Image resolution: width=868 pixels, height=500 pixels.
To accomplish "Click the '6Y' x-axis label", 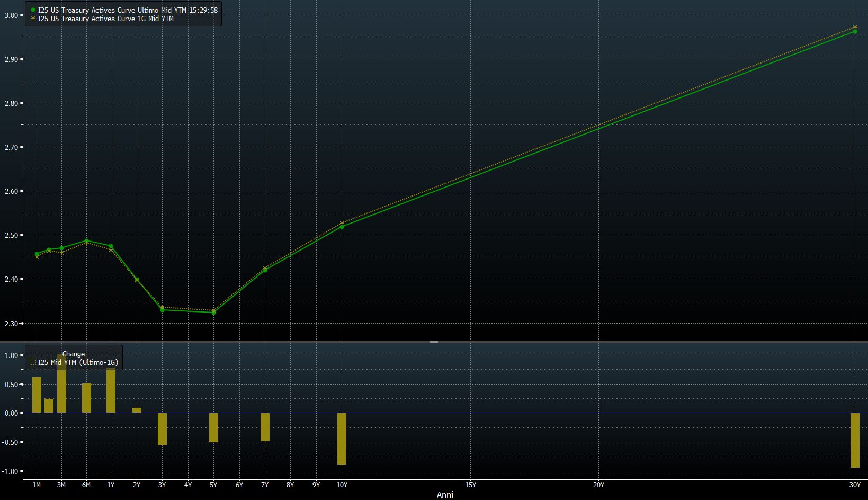I will click(239, 485).
